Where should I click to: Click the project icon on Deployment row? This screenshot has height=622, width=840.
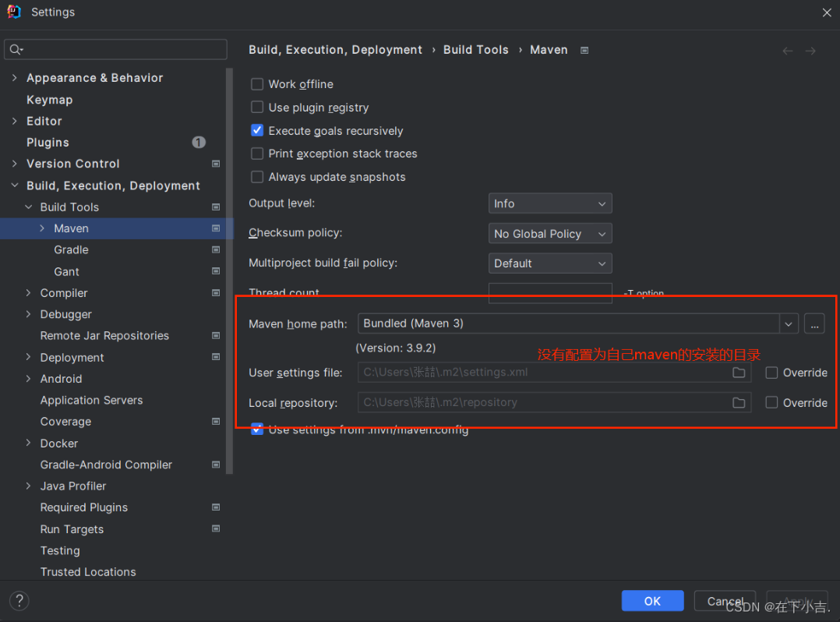[x=216, y=357]
